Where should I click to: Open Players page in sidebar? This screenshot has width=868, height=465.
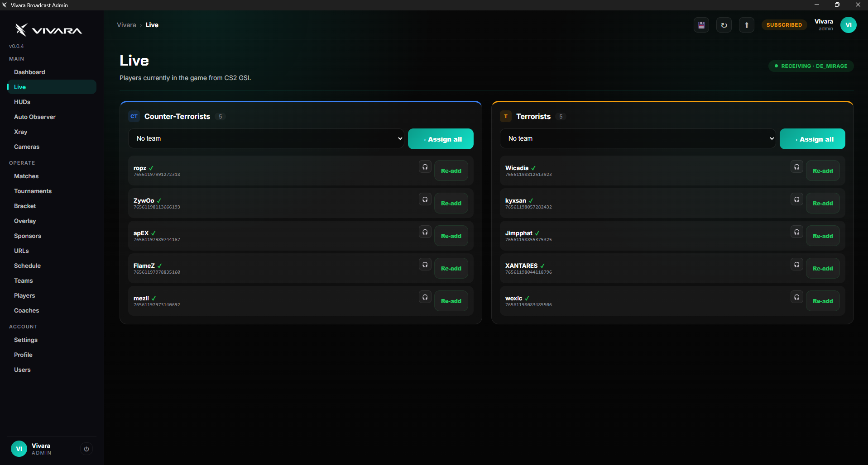point(52,295)
